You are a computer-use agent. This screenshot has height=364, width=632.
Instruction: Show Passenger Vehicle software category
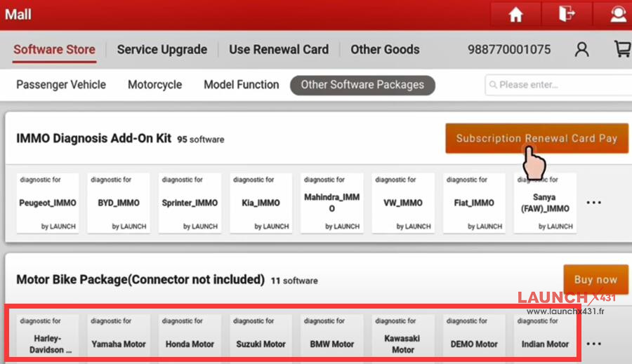(61, 85)
